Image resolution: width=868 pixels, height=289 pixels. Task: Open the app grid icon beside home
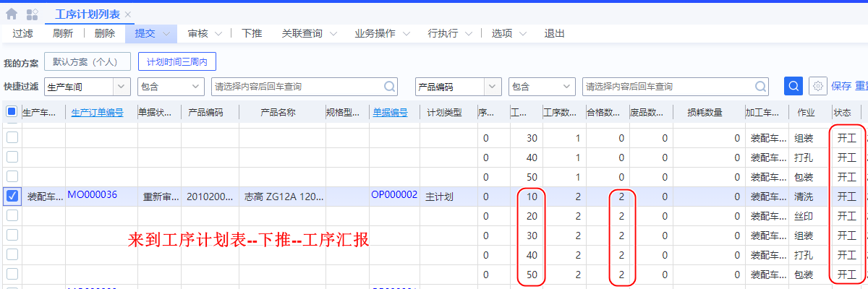pos(32,14)
